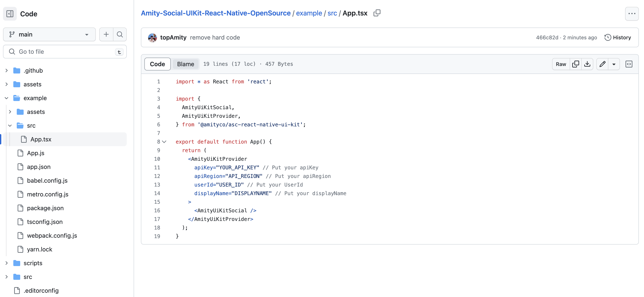Open the symbols panel icon

click(629, 64)
